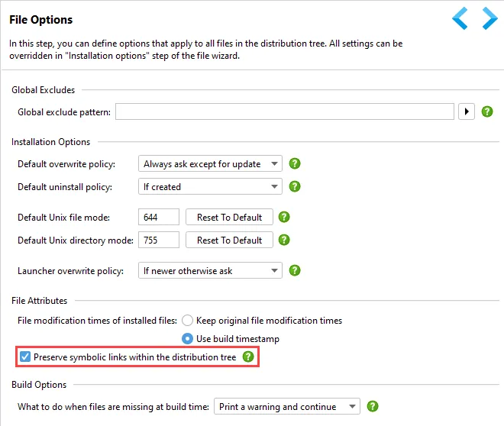
Task: Go to next step with right arrow
Action: click(x=489, y=18)
